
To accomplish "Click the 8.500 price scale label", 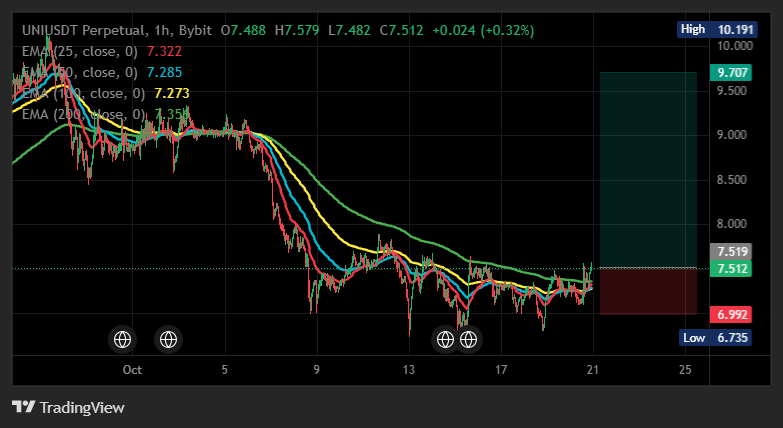I will pyautogui.click(x=732, y=180).
